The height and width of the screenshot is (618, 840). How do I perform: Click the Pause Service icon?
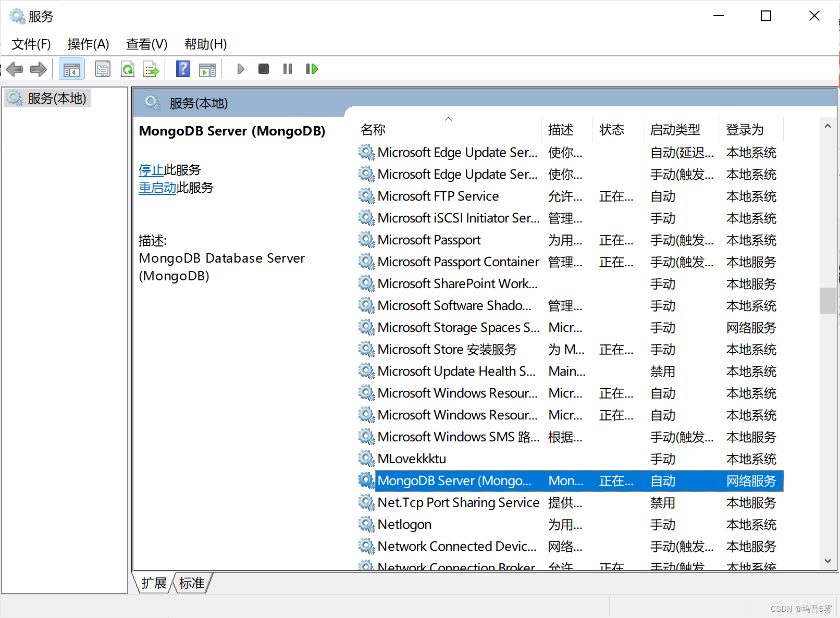click(x=288, y=69)
